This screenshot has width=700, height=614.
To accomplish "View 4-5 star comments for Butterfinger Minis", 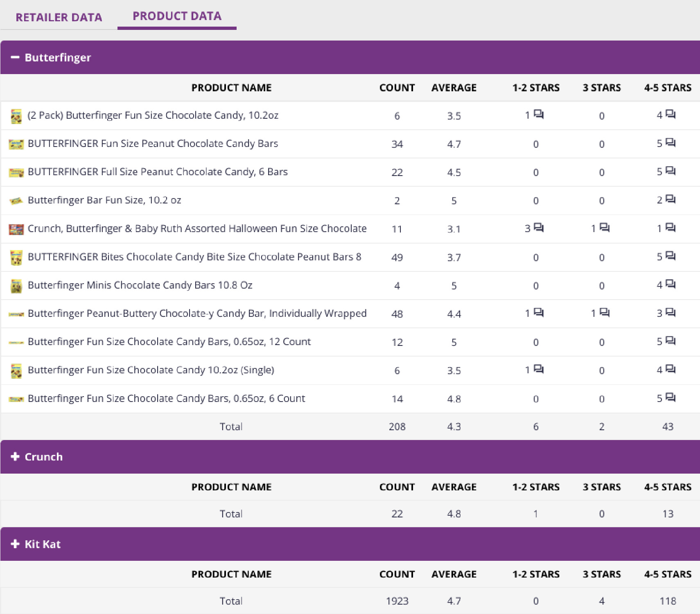I will [671, 284].
